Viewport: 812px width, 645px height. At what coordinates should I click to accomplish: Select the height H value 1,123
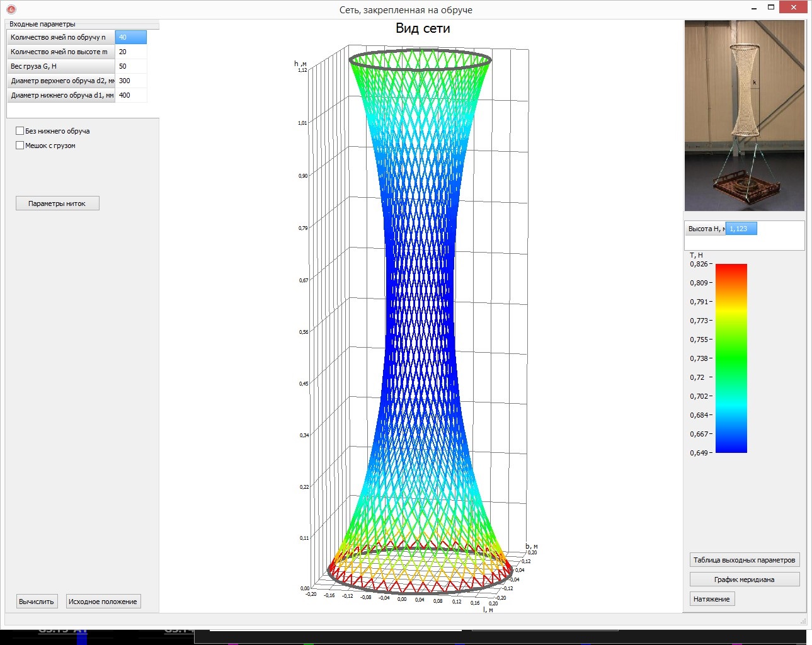pyautogui.click(x=741, y=229)
